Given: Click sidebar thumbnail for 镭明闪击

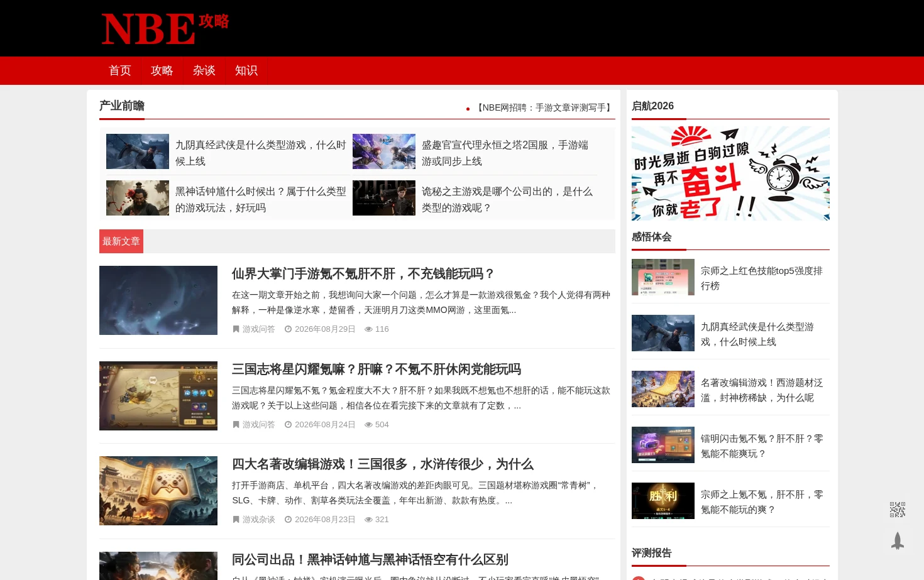Looking at the screenshot, I should (x=663, y=445).
